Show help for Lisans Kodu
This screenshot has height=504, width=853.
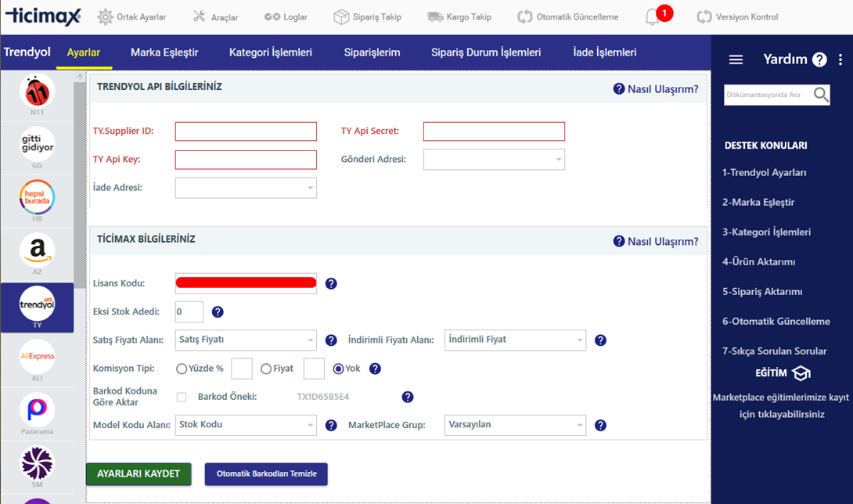coord(331,283)
